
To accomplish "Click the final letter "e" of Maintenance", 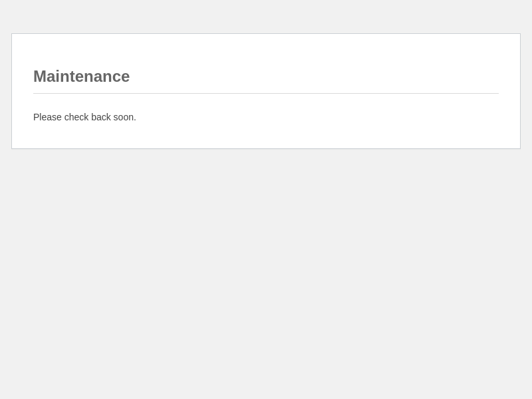I will [125, 77].
